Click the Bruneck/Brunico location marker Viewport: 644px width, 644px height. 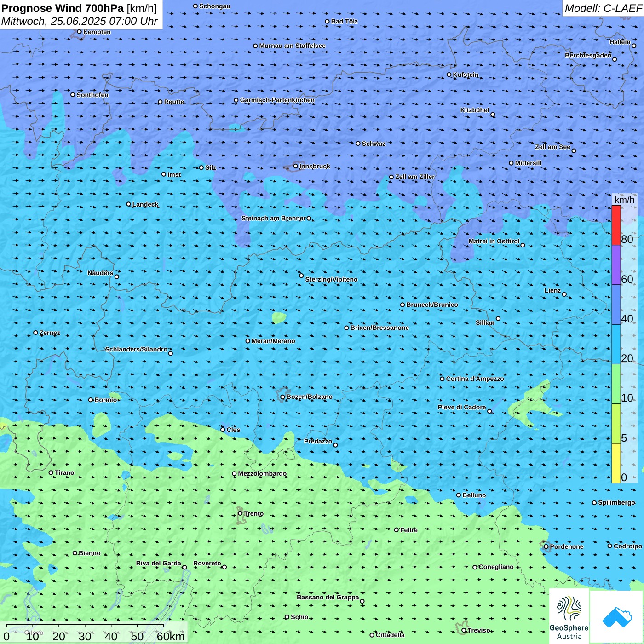[402, 305]
